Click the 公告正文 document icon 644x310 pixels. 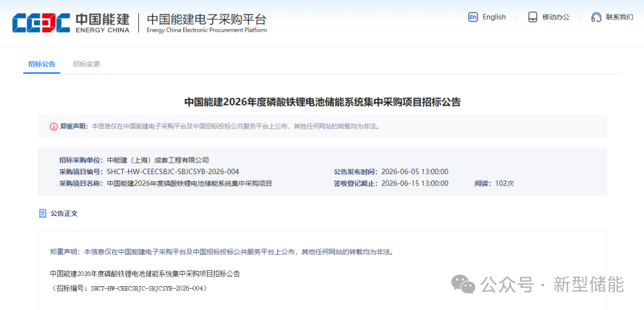pyautogui.click(x=42, y=213)
